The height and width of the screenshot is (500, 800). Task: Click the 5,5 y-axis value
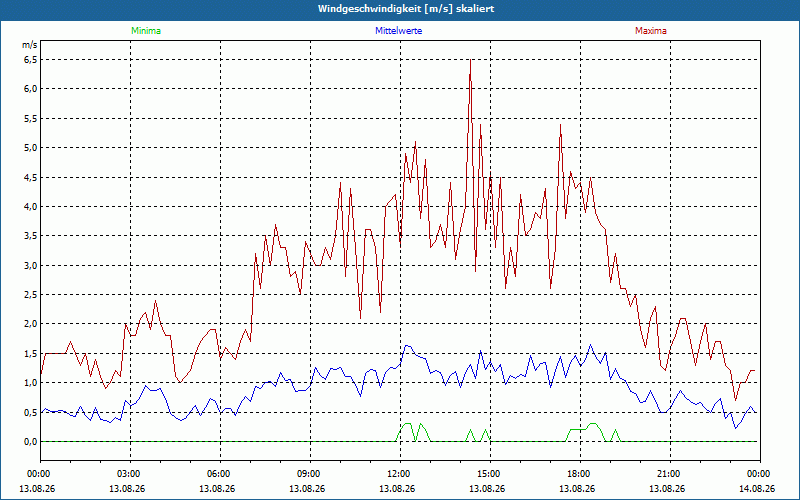tap(31, 118)
